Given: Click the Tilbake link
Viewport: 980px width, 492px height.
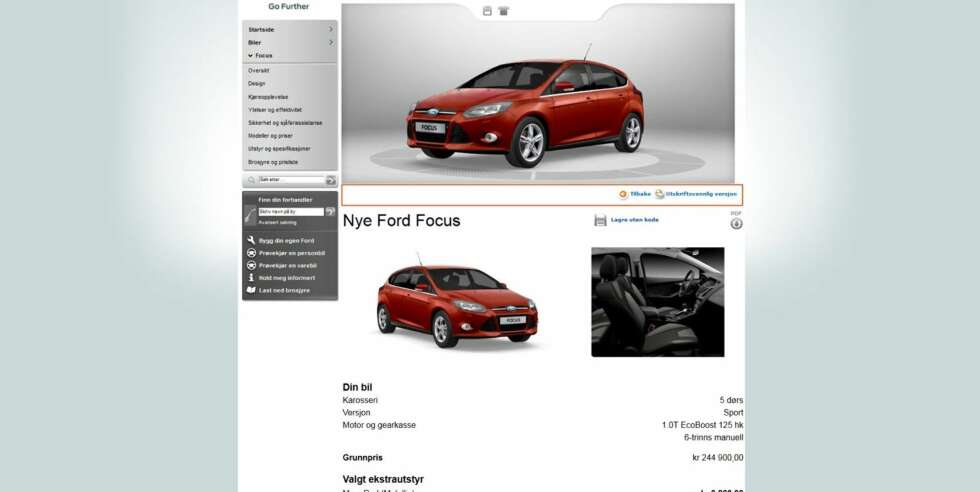Looking at the screenshot, I should click(641, 194).
